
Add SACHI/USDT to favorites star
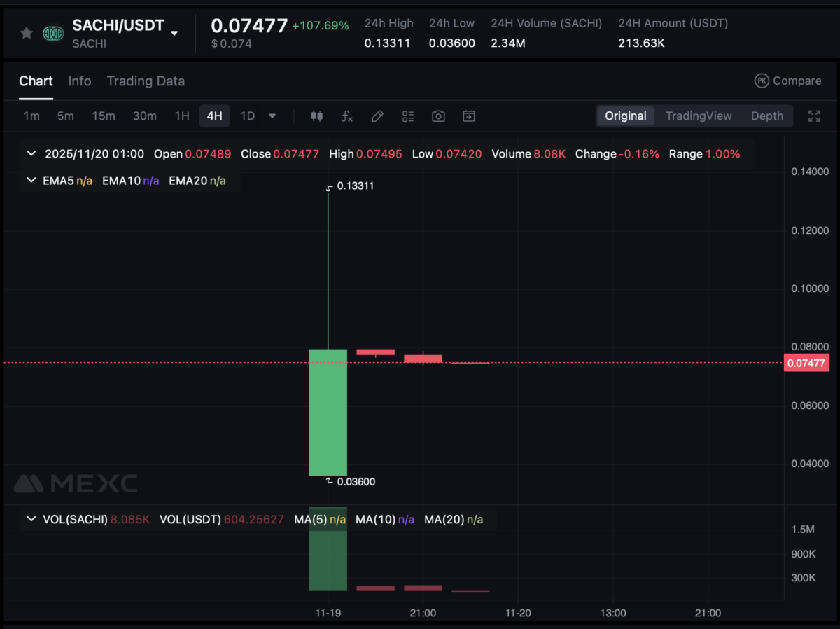(x=27, y=33)
